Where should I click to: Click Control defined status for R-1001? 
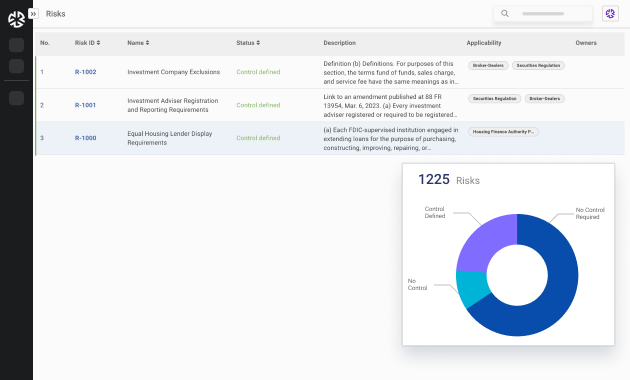tap(258, 105)
